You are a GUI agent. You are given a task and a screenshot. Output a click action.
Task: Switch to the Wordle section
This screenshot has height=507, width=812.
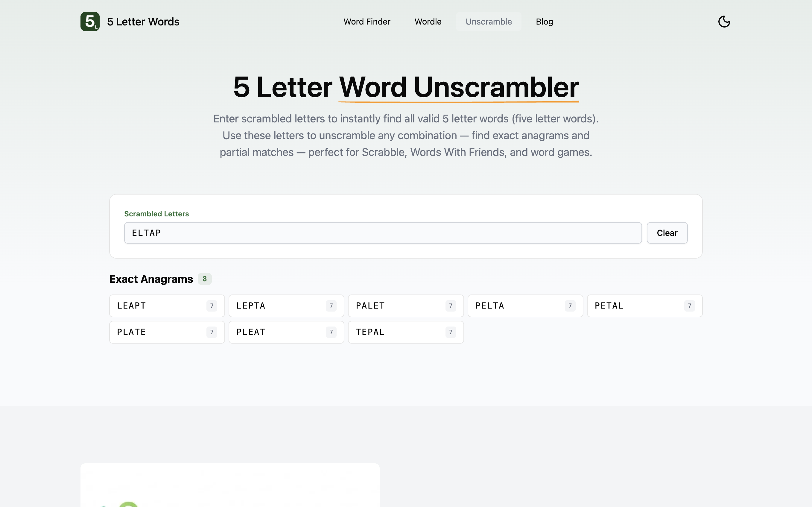(428, 22)
